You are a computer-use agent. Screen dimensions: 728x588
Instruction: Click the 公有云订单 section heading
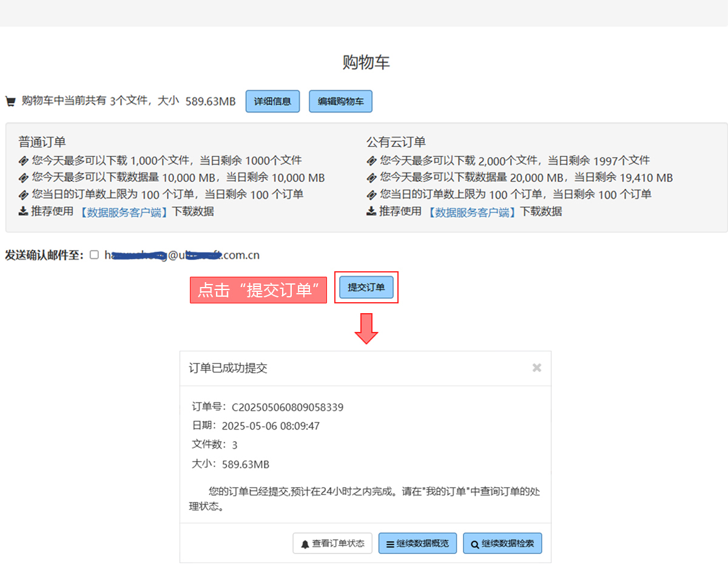(396, 142)
